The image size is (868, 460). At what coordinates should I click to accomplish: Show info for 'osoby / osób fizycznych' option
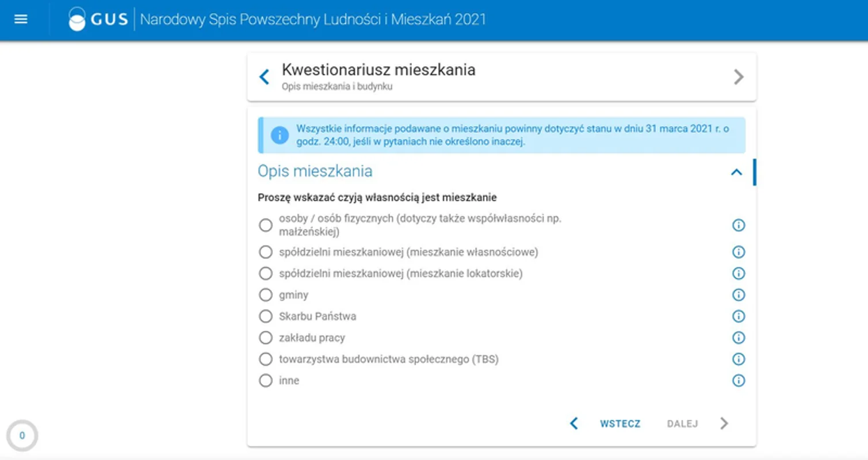click(738, 225)
